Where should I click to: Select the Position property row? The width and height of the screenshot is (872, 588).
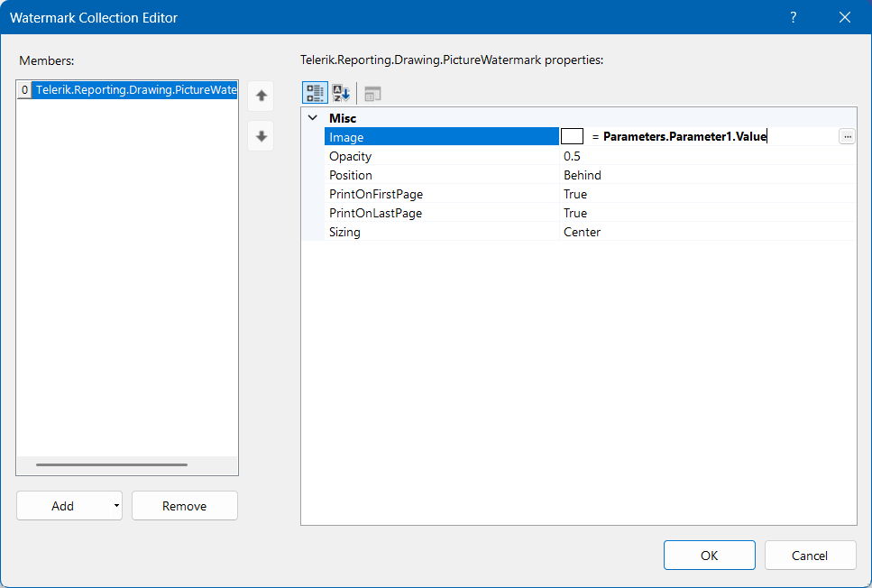(x=442, y=175)
